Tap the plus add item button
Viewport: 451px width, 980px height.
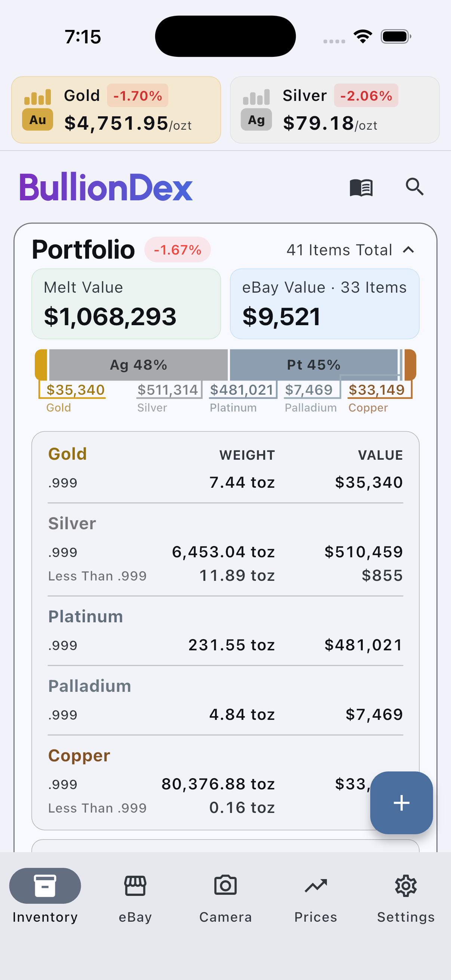point(402,803)
